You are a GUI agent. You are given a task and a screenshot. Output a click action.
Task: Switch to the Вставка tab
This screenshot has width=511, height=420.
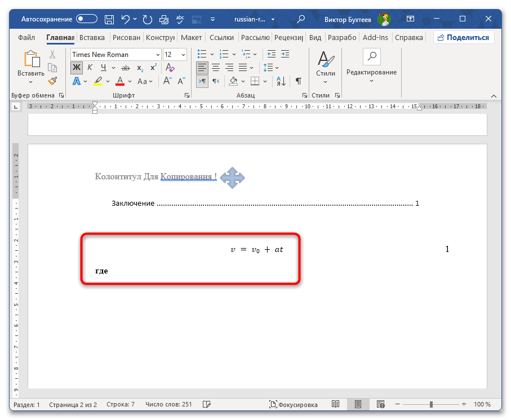click(92, 38)
